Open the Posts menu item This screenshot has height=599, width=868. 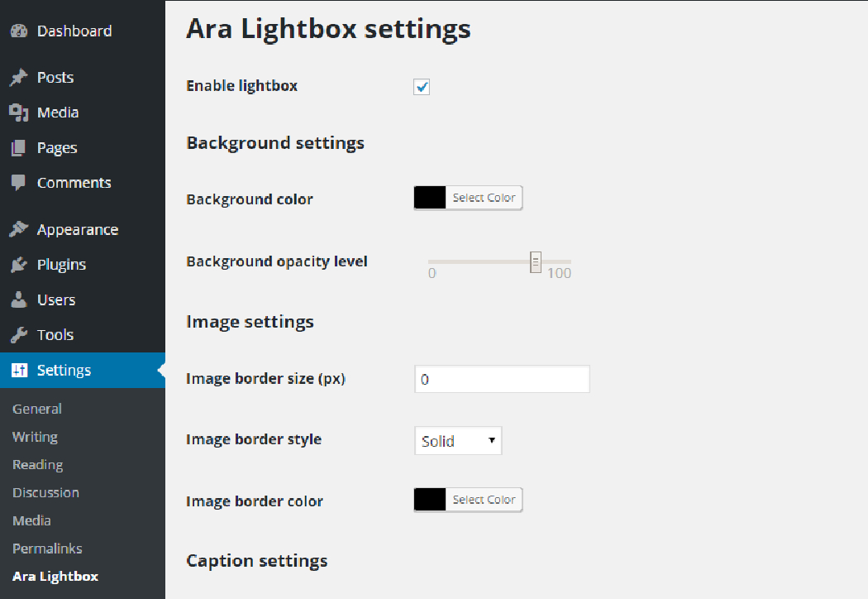pos(55,78)
